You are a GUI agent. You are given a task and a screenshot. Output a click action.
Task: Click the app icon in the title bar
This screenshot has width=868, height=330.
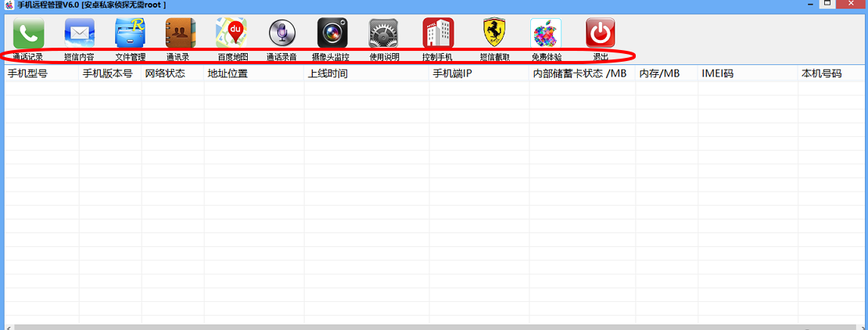click(9, 5)
